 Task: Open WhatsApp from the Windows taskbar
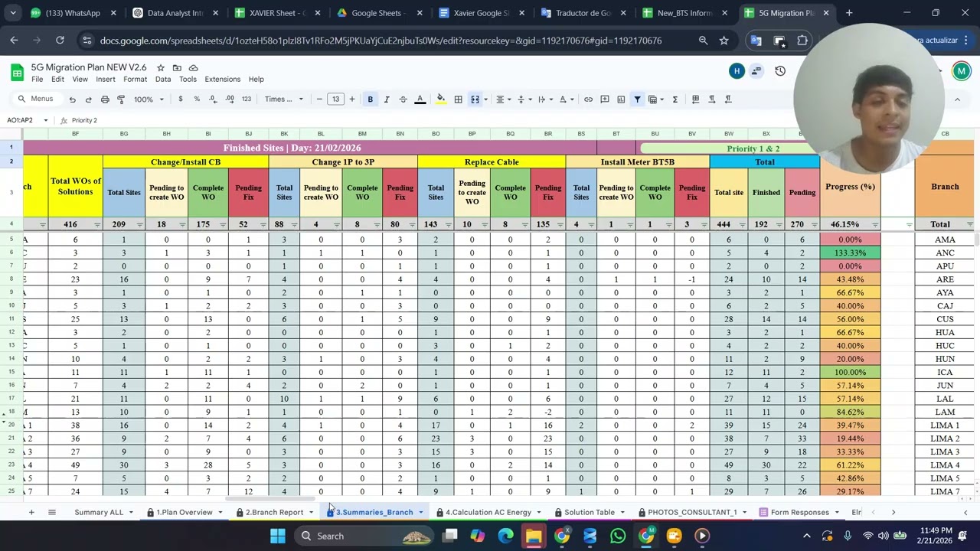pos(618,536)
